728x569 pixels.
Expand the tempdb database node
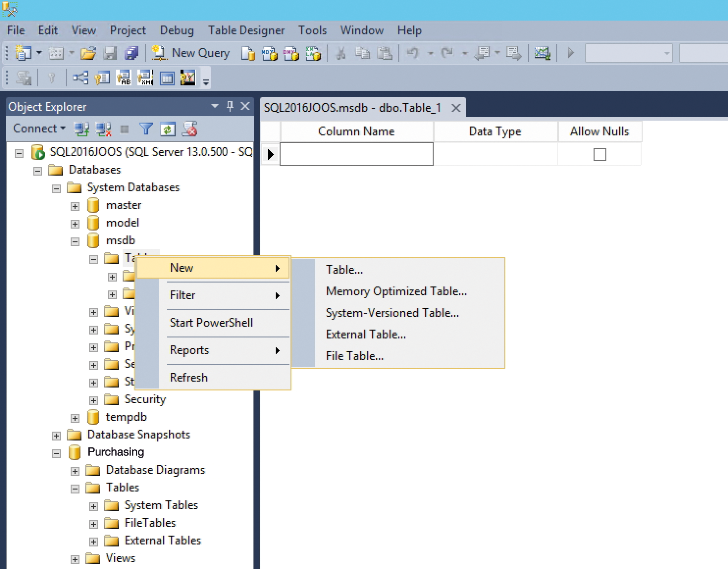point(75,417)
